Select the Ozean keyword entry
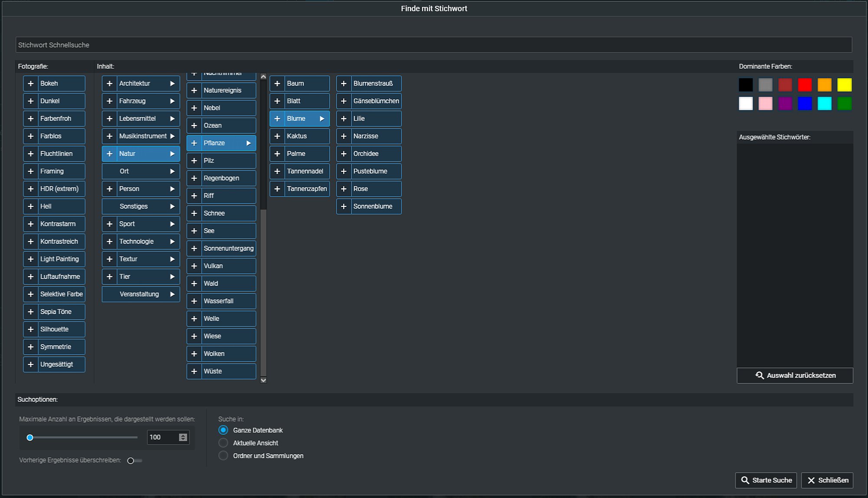 click(x=221, y=125)
